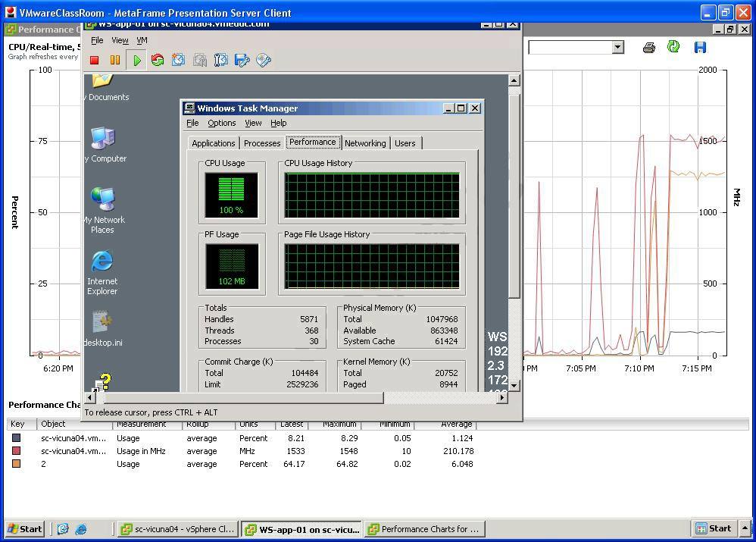Click the dark blue Usage legend swatch
The width and height of the screenshot is (756, 542).
(x=17, y=437)
